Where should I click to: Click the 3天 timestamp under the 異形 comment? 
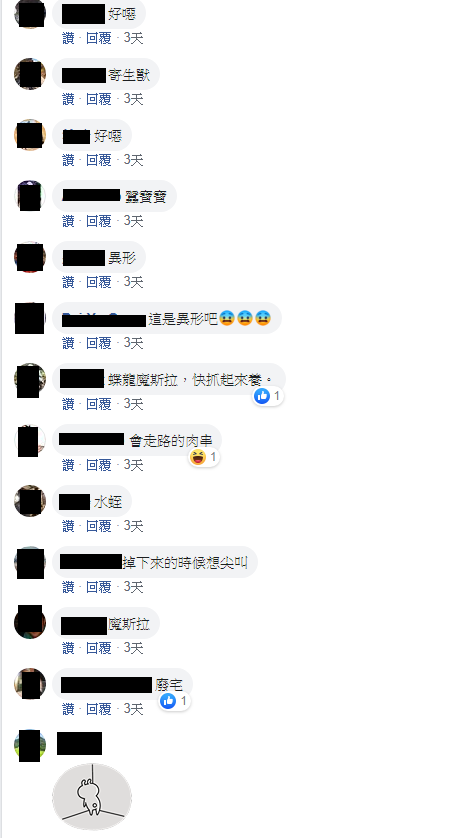(x=133, y=282)
